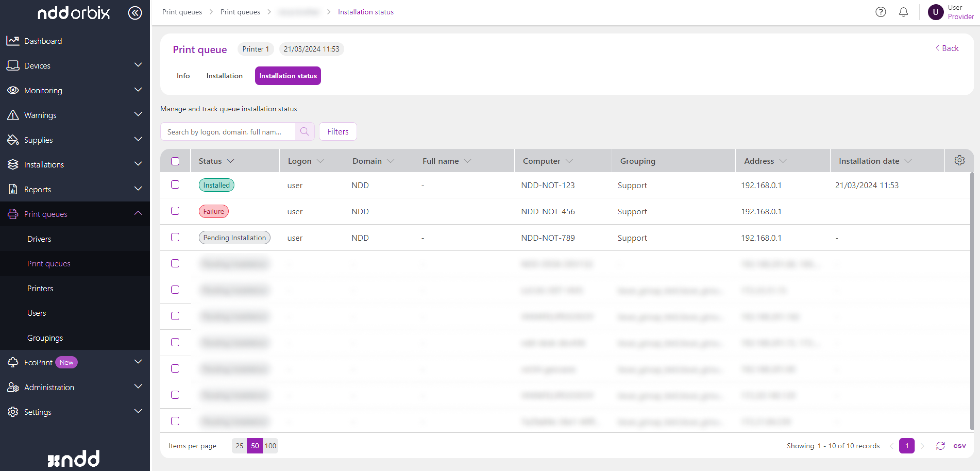Go Back to the previous page

coord(947,48)
